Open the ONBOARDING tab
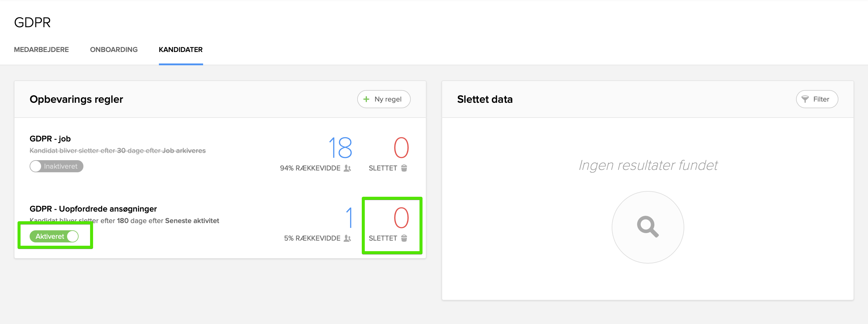 [x=114, y=50]
